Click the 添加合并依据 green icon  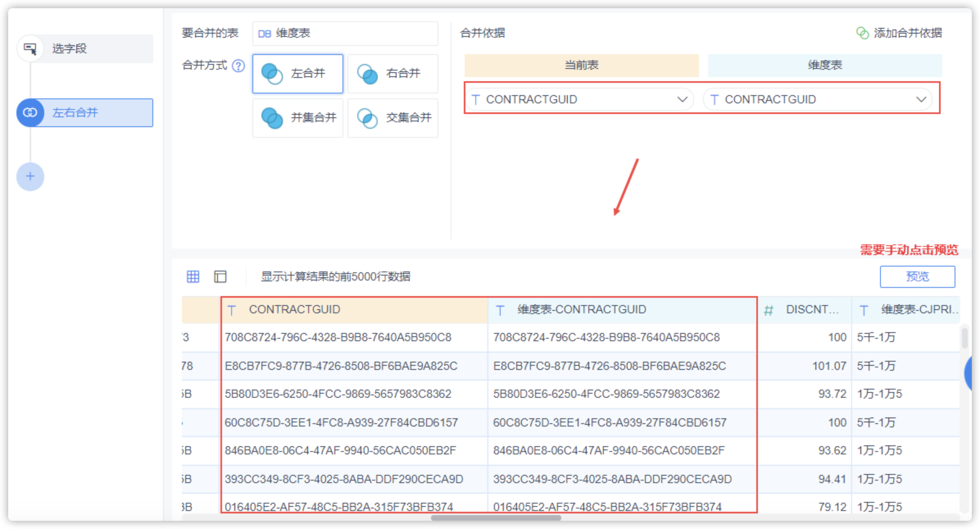pos(862,33)
